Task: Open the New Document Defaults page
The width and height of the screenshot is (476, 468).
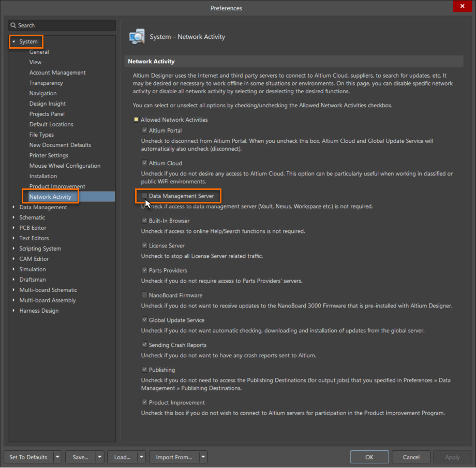Action: [60, 145]
